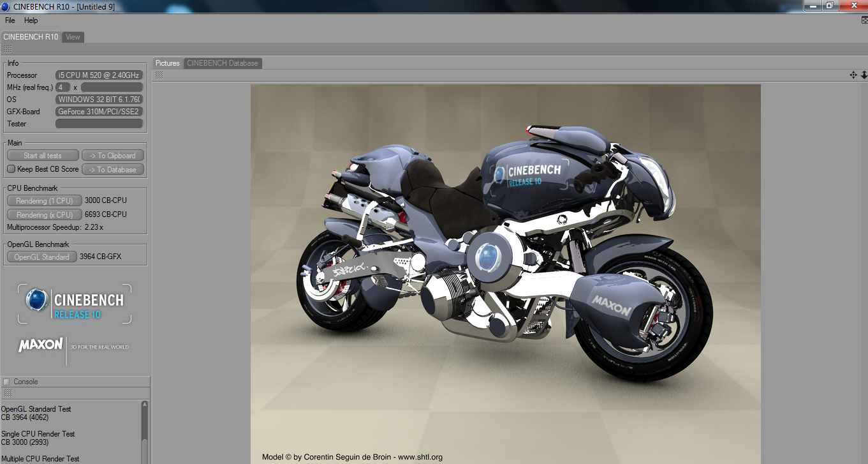Run the Rendering (1 CPU) benchmark
This screenshot has height=464, width=868.
pos(45,200)
